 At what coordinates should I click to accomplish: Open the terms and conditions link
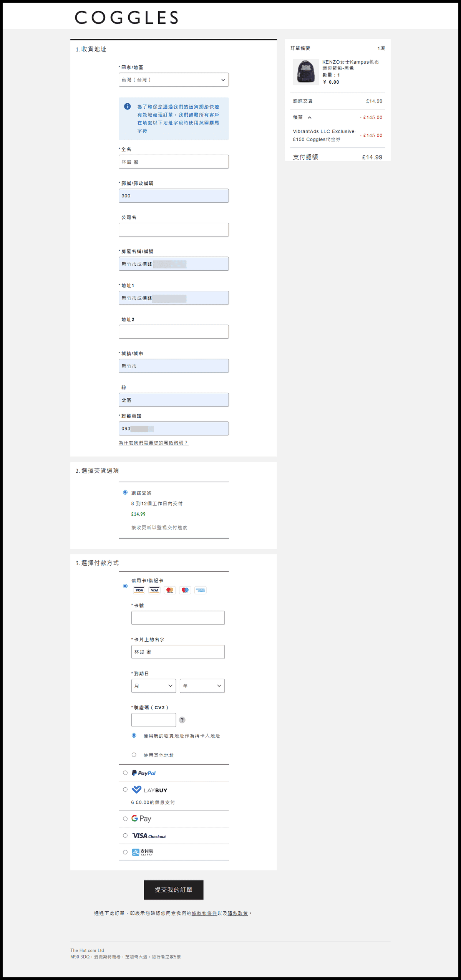pyautogui.click(x=204, y=913)
